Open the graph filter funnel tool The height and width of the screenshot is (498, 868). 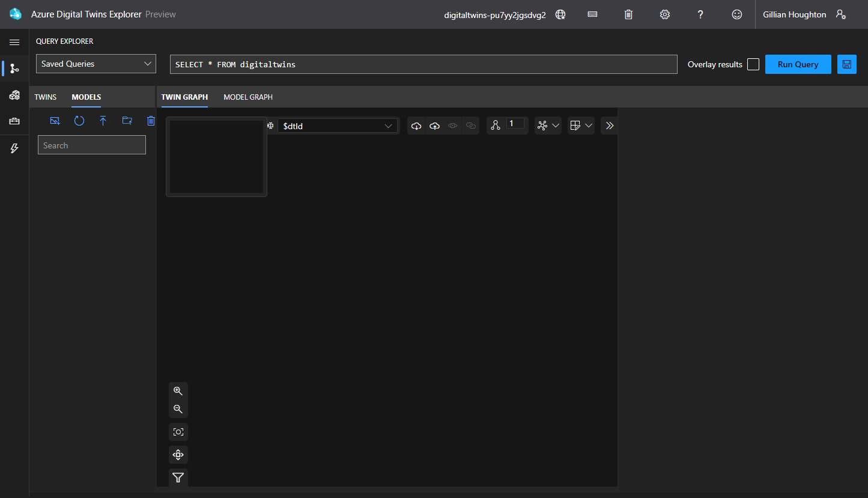click(178, 478)
